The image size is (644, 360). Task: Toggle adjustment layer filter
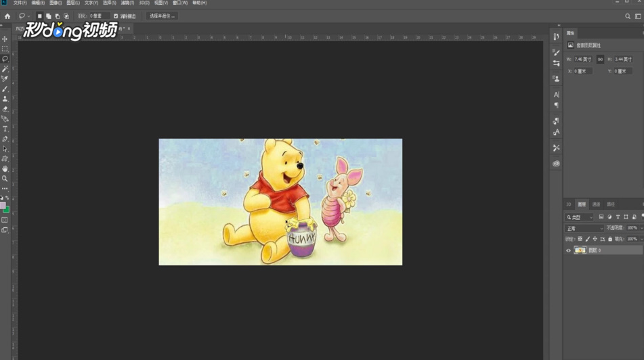pos(609,217)
